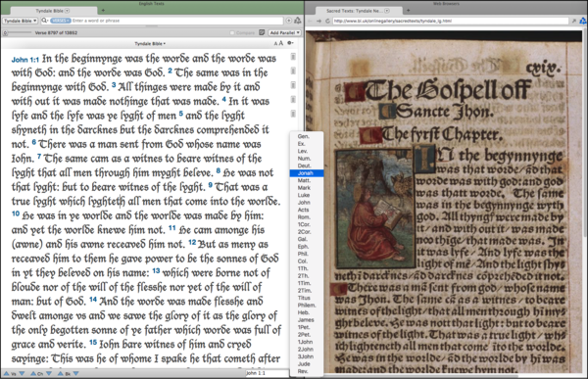Open the Tyndale Bible module dropdown

click(x=21, y=21)
